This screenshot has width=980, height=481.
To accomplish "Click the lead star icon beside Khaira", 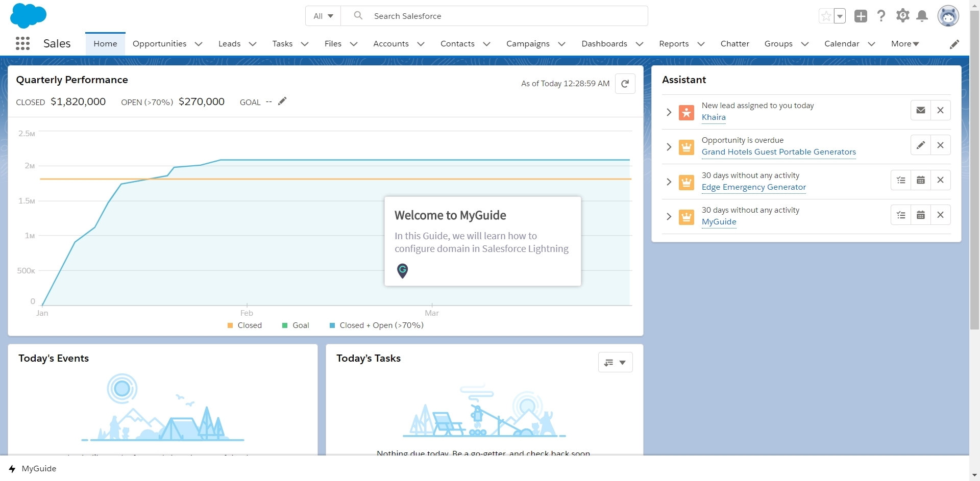I will [x=687, y=112].
